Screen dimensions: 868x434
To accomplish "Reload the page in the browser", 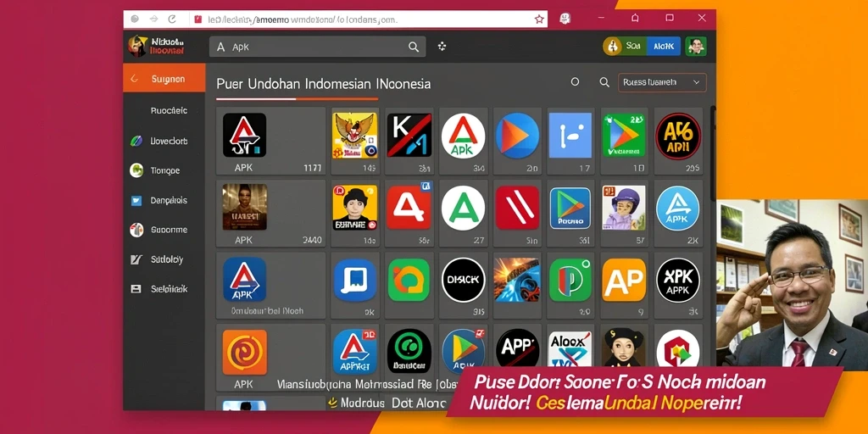I will 172,19.
